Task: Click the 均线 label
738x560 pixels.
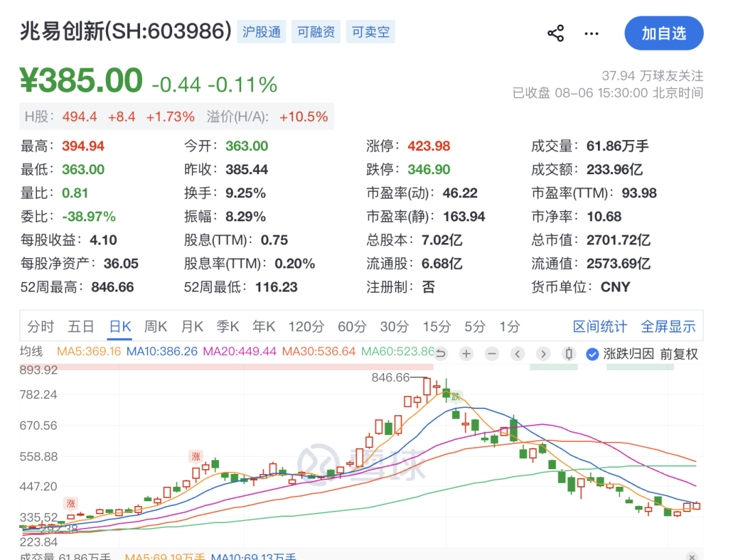Action: click(x=31, y=351)
